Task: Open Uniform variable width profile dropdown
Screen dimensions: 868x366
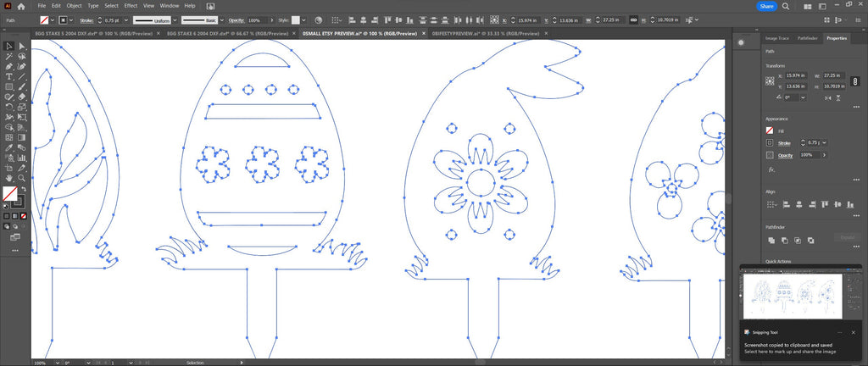Action: coord(175,19)
